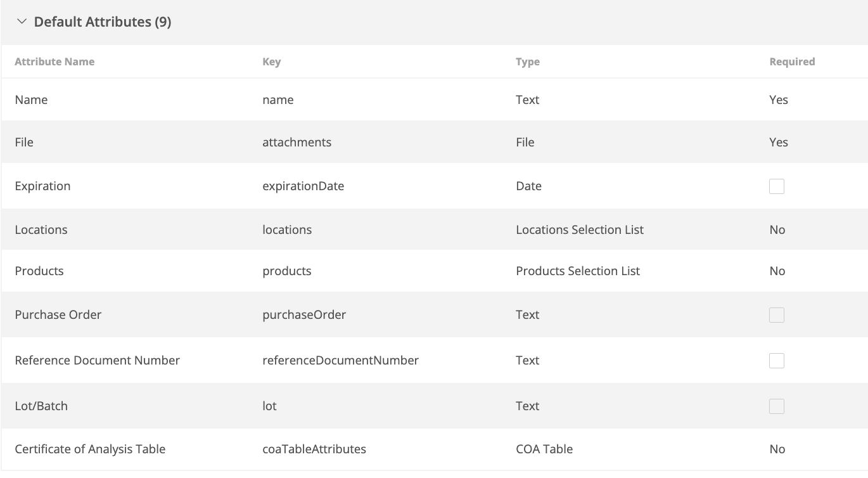Toggle Required checkbox for Expiration
The image size is (868, 478).
click(x=776, y=186)
